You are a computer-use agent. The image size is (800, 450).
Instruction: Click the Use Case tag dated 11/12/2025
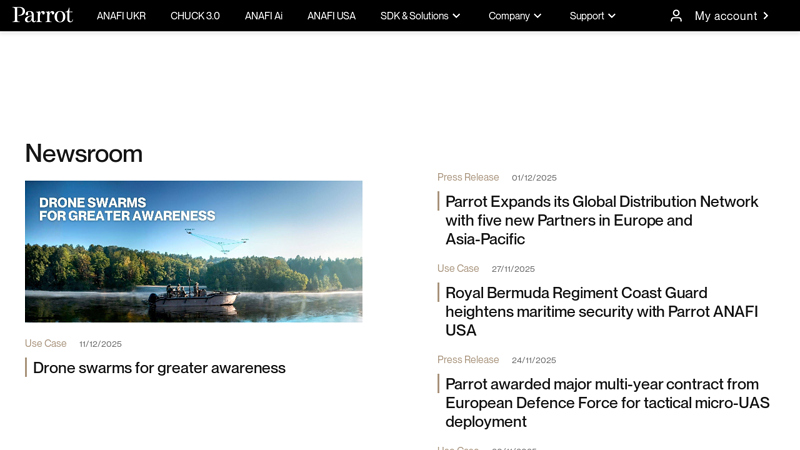point(45,343)
